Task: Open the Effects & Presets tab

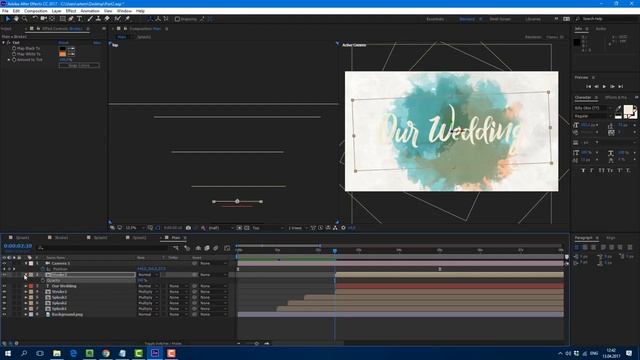Action: (x=616, y=98)
